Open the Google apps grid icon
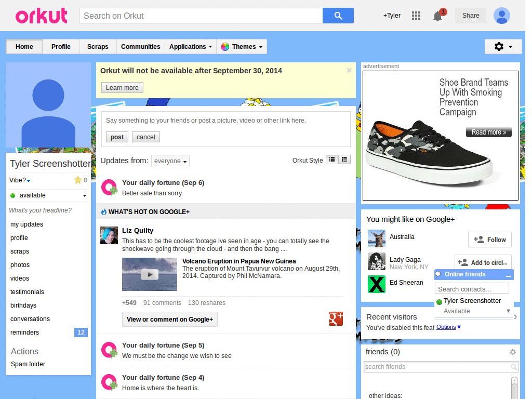This screenshot has height=399, width=532. point(416,16)
